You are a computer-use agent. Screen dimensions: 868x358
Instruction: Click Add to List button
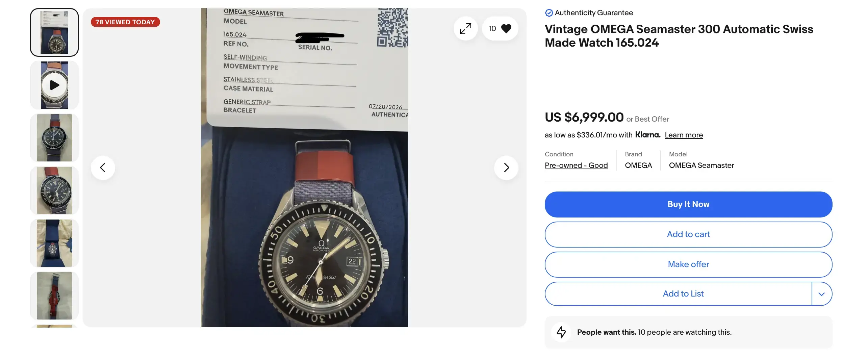(678, 294)
